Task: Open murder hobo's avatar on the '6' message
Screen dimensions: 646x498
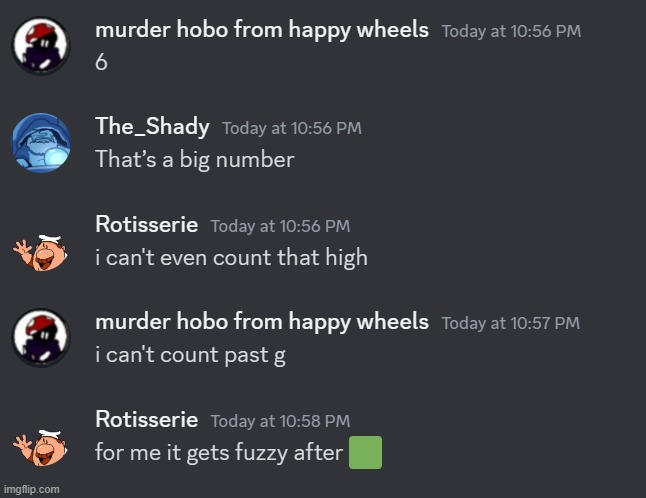Action: 41,46
